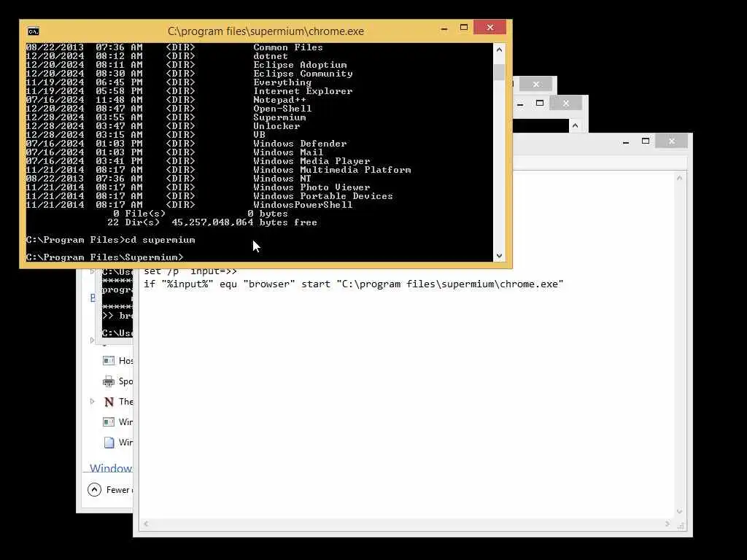Minimize the chrome.exe Command Prompt window
The height and width of the screenshot is (560, 747).
(x=444, y=28)
